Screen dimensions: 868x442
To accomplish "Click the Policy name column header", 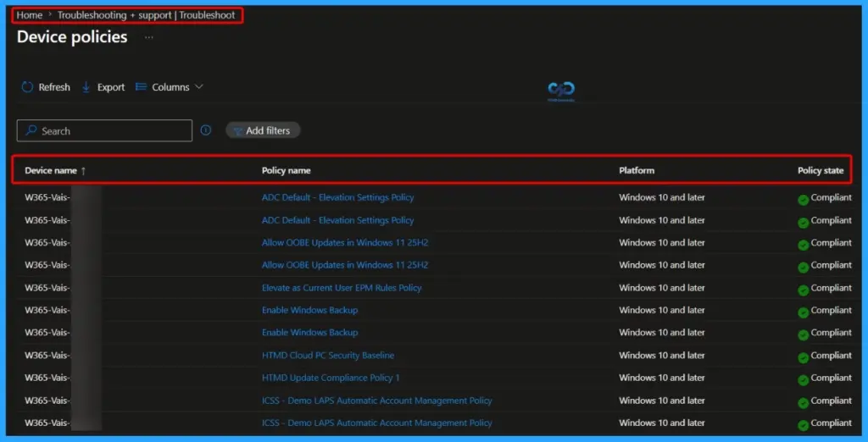I will pyautogui.click(x=286, y=171).
